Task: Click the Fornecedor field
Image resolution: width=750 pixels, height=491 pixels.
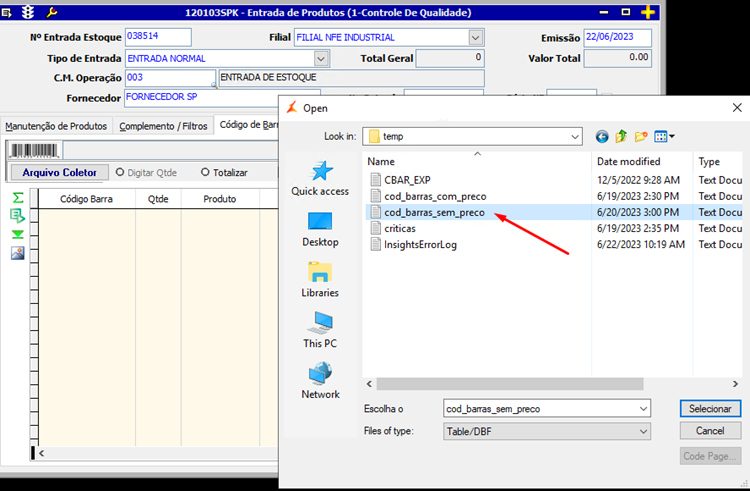Action: click(202, 98)
